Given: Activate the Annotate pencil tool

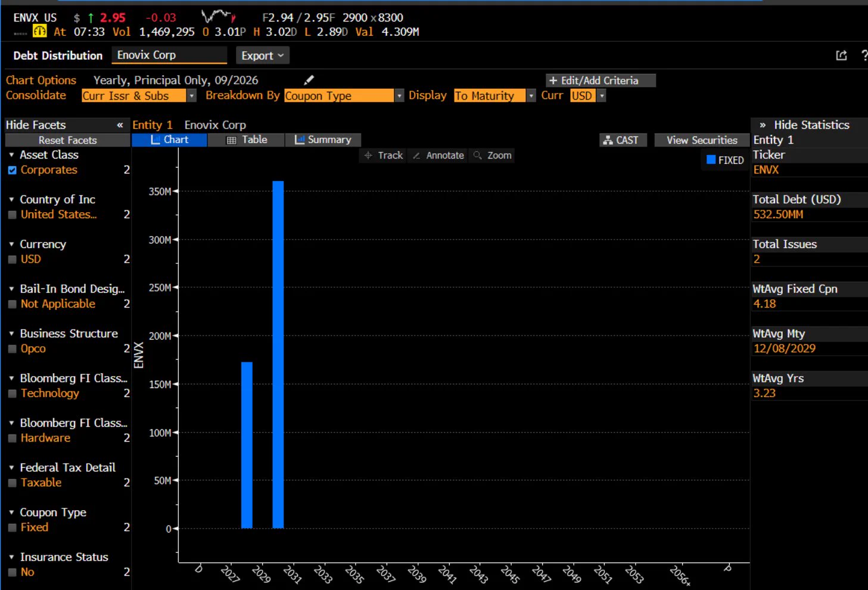Looking at the screenshot, I should point(438,156).
